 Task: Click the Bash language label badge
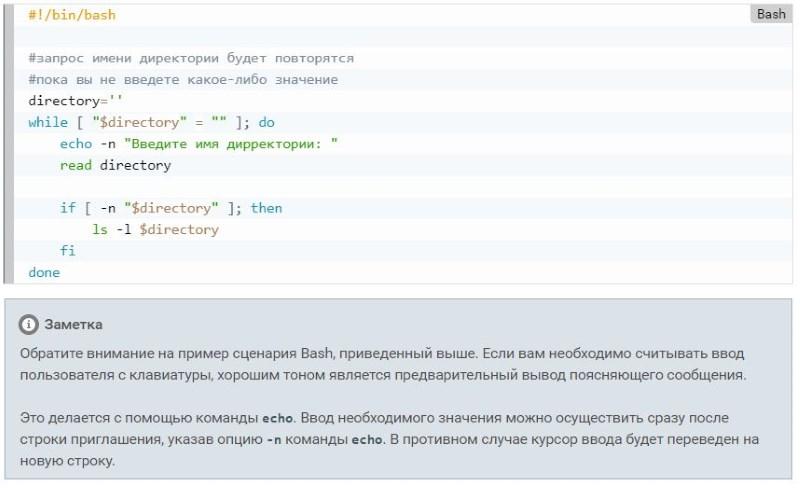(770, 14)
